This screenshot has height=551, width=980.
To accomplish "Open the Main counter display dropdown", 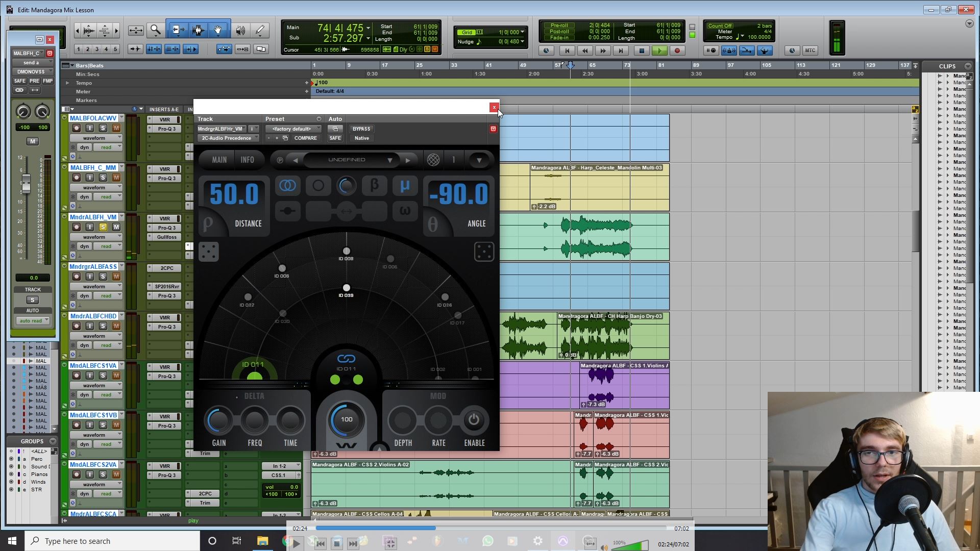I will pos(369,28).
